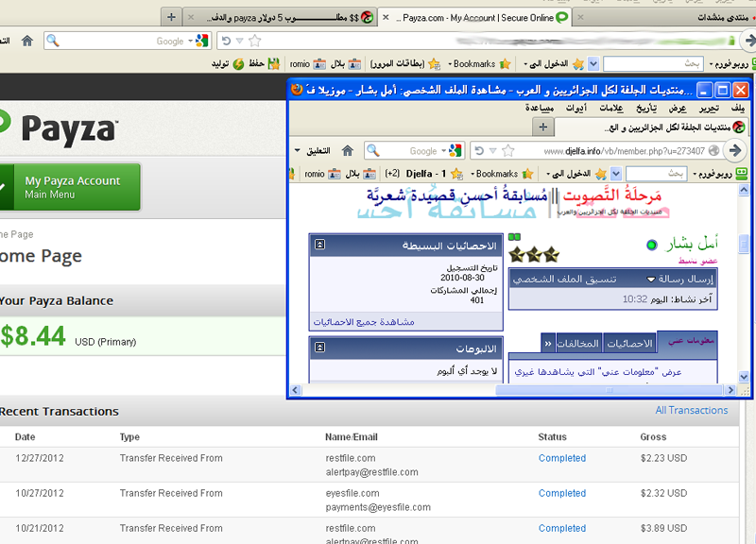Open الدخول الى dropdown in main window toolbar
This screenshot has width=756, height=544.
click(554, 63)
